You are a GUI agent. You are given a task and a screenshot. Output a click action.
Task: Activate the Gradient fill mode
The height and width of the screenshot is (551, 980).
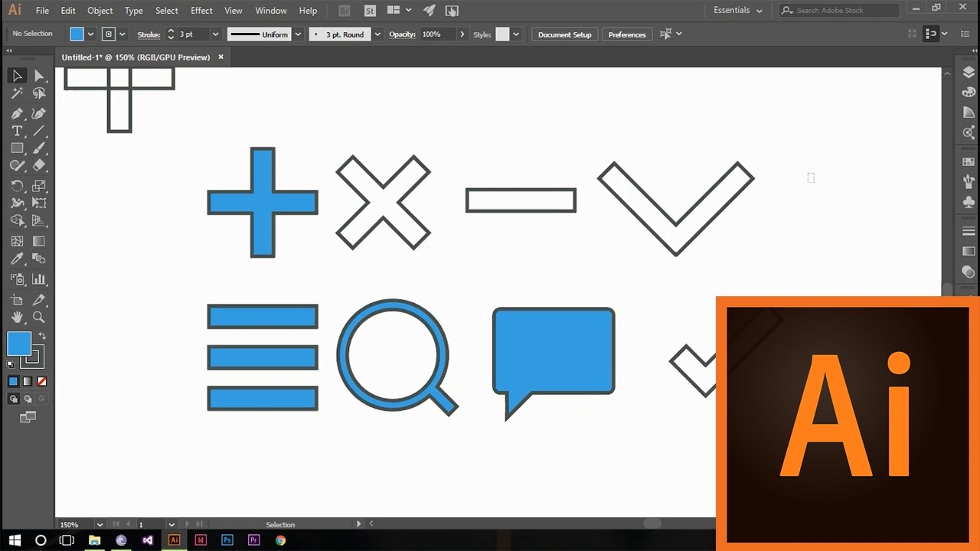27,382
